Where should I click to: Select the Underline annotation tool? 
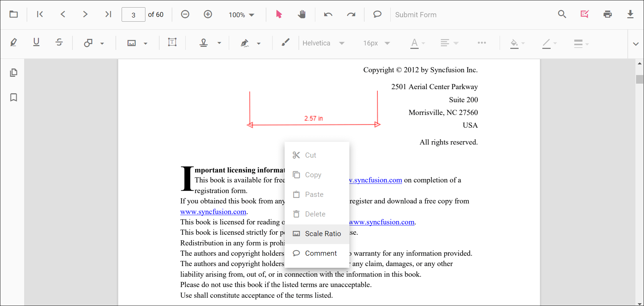(36, 43)
